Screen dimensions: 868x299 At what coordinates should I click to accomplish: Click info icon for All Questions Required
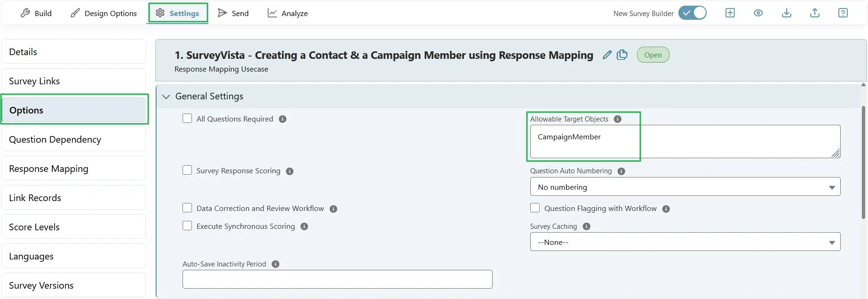pyautogui.click(x=282, y=119)
